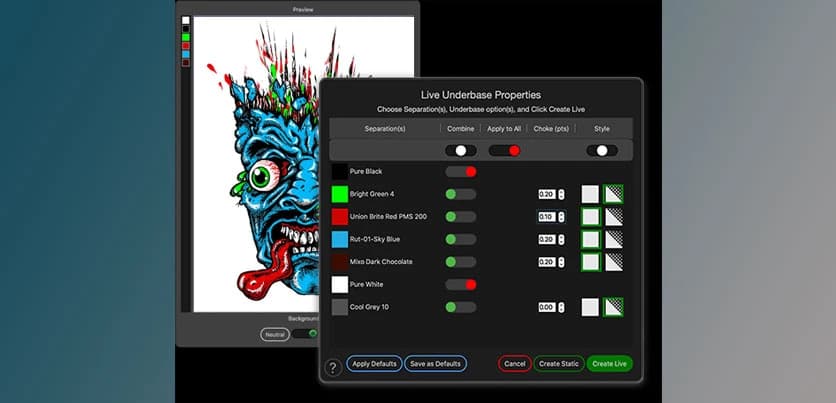Click the Style column header
The height and width of the screenshot is (403, 836).
pos(602,128)
